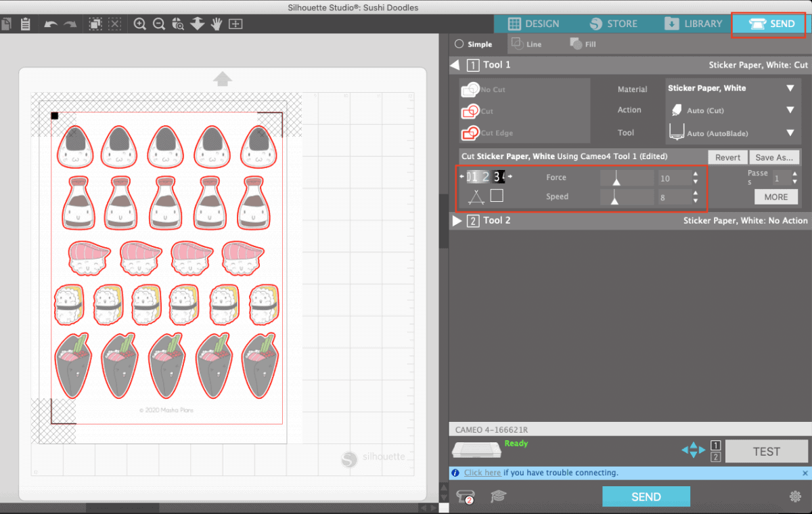Viewport: 812px width, 514px height.
Task: Select the Zoom Out tool
Action: pos(158,24)
